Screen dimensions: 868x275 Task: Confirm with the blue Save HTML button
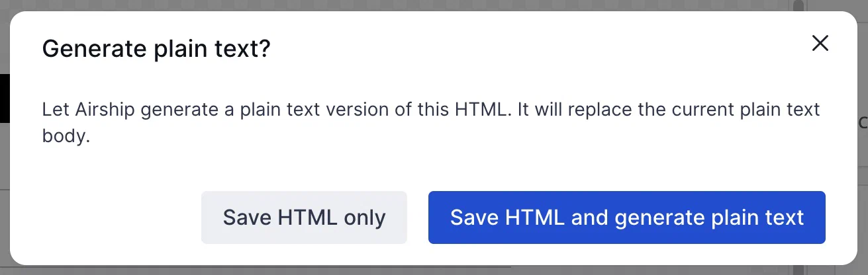point(626,217)
